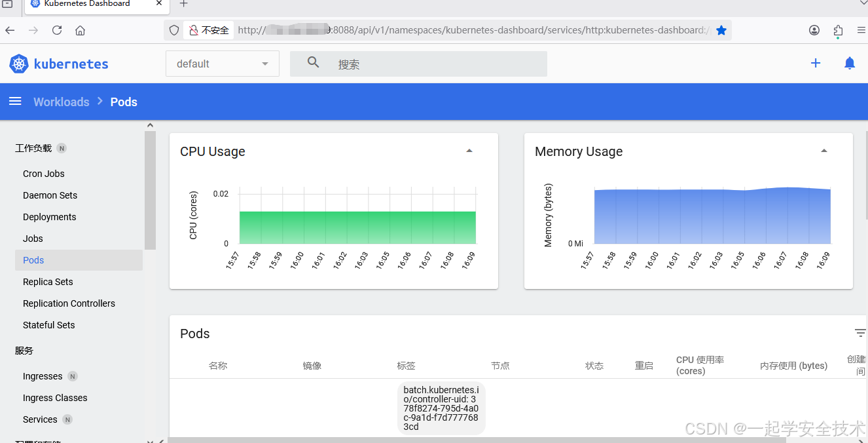This screenshot has height=443, width=868.
Task: Open the default namespace dropdown
Action: 223,64
